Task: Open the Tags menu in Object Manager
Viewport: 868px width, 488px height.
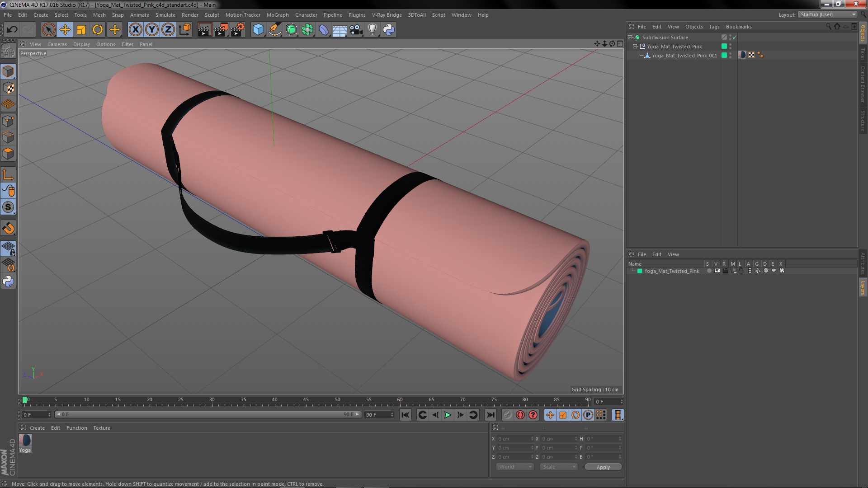Action: coord(714,27)
